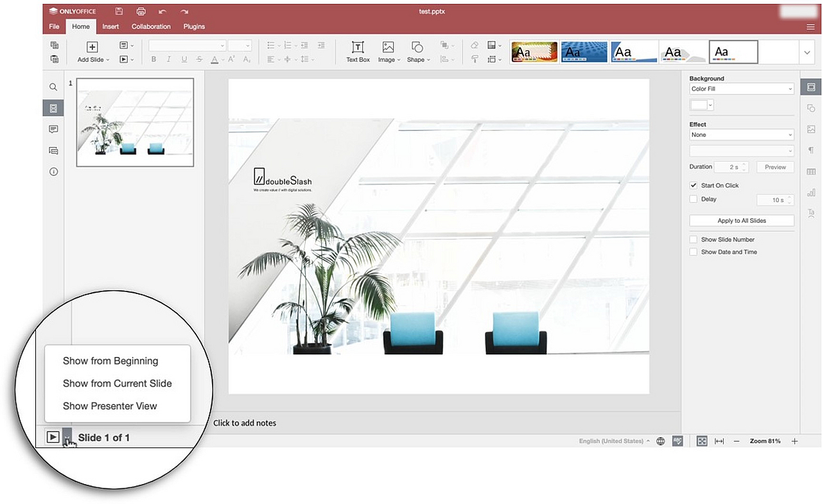Select slide 1 thumbnail in panel

click(x=135, y=122)
